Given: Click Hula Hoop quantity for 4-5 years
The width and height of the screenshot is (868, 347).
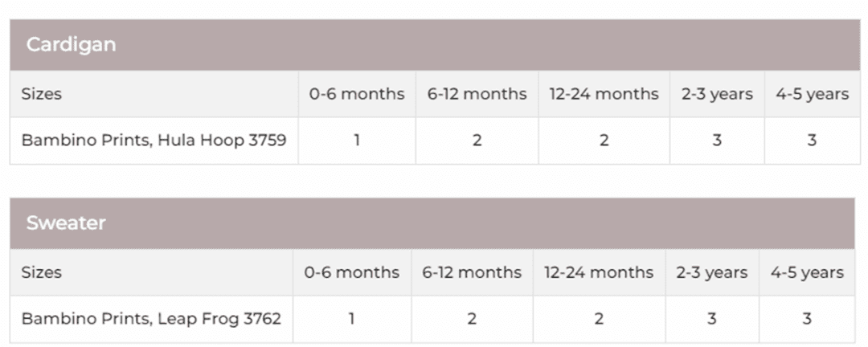Looking at the screenshot, I should tap(812, 141).
